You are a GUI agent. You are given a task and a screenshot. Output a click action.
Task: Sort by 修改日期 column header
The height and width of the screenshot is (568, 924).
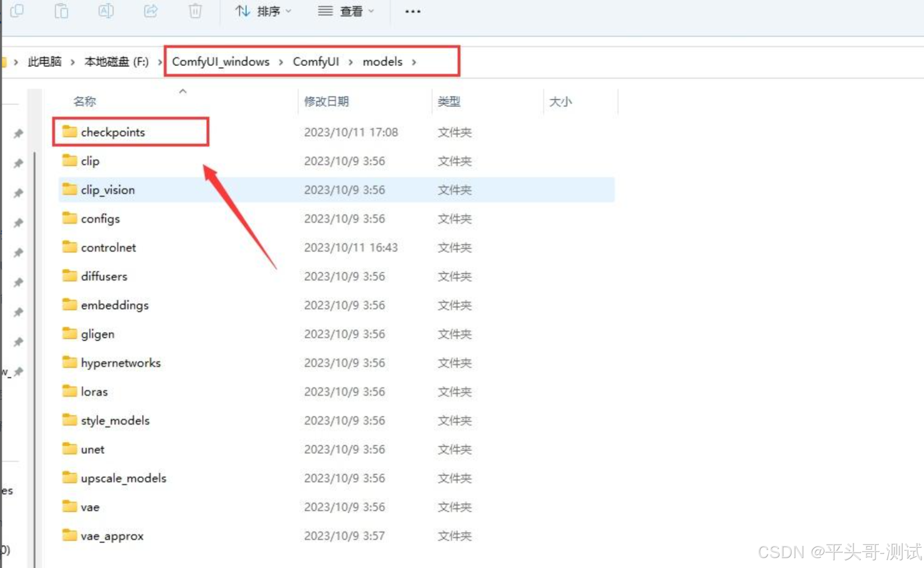[326, 101]
